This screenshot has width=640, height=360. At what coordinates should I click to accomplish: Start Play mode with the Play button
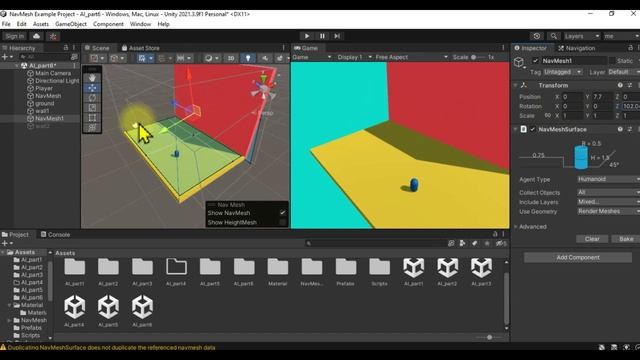coord(307,36)
